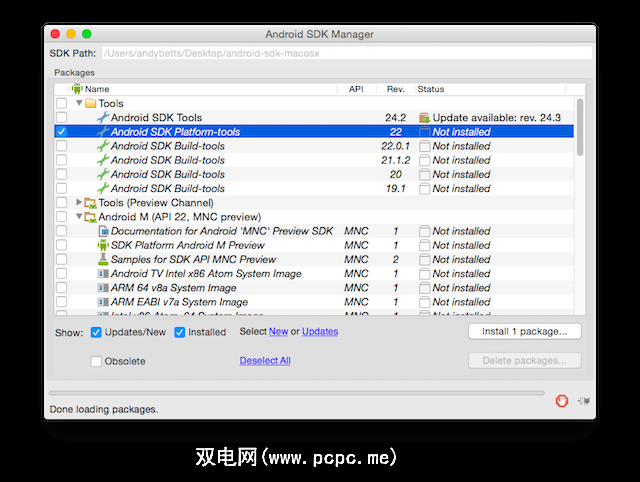Viewport: 640px width, 482px height.
Task: Click the Tools (Preview Channel) folder icon
Action: [90, 203]
